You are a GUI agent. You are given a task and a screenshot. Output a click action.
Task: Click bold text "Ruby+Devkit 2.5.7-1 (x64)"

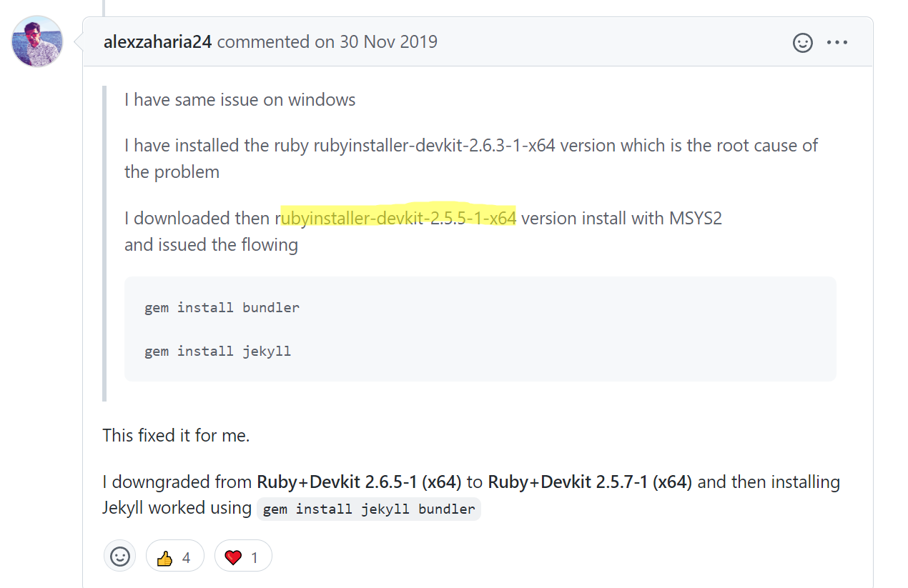[x=590, y=482]
